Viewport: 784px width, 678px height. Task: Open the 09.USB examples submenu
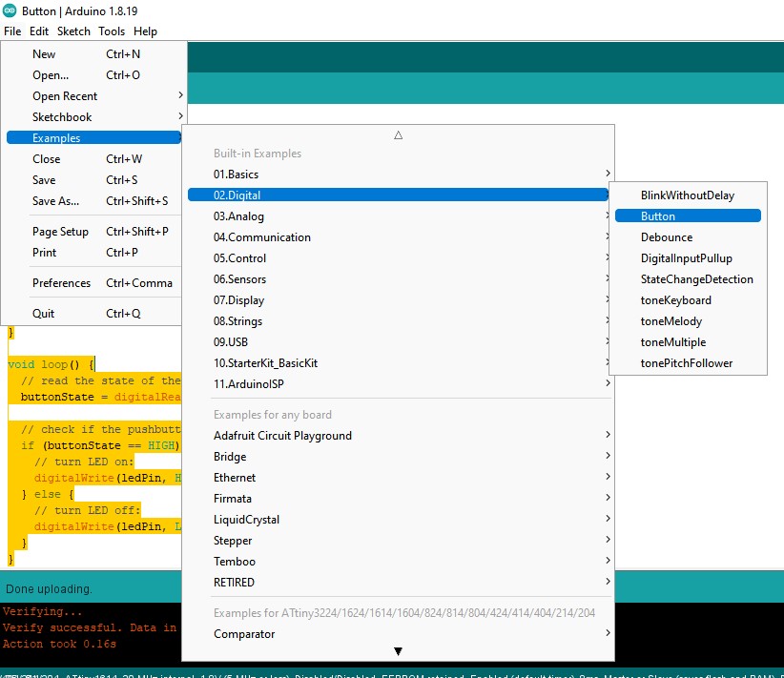[x=398, y=342]
